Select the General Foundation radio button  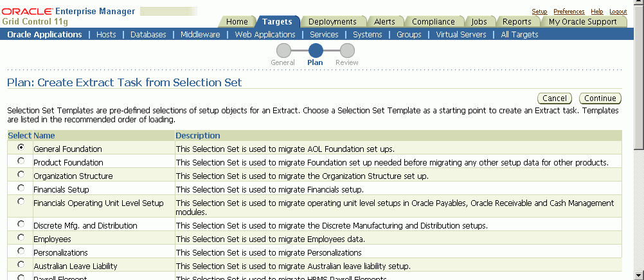coord(21,147)
